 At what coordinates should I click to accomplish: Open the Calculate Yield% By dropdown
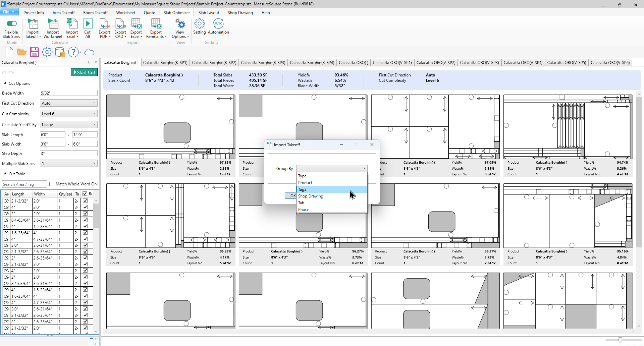tap(68, 125)
